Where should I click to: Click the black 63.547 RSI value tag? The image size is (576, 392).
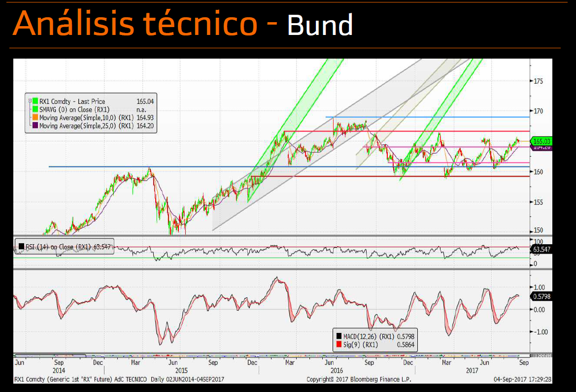(x=542, y=249)
